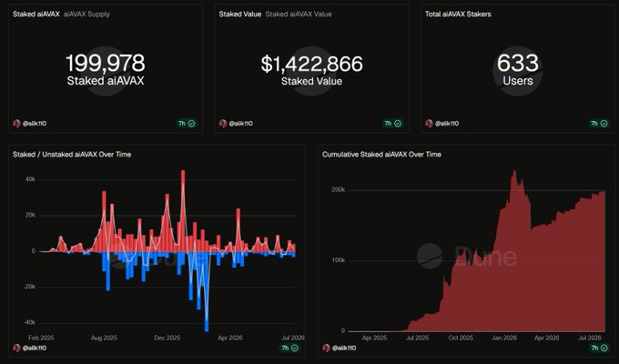
Task: Click Apr 2025 label on cumulative chart
Action: pyautogui.click(x=374, y=338)
